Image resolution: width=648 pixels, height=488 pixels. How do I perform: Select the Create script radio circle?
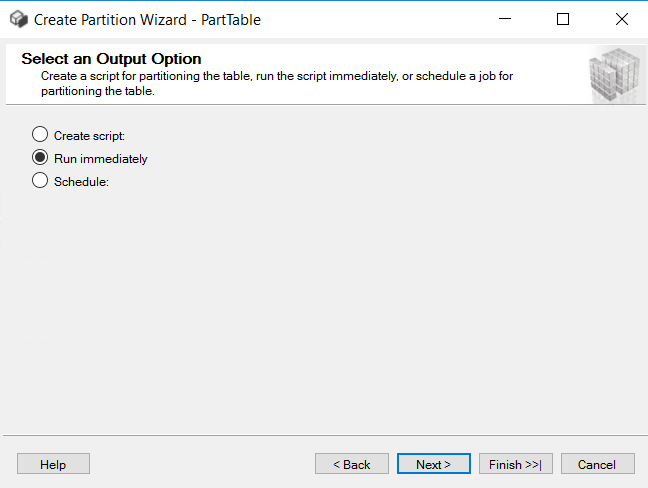[40, 134]
